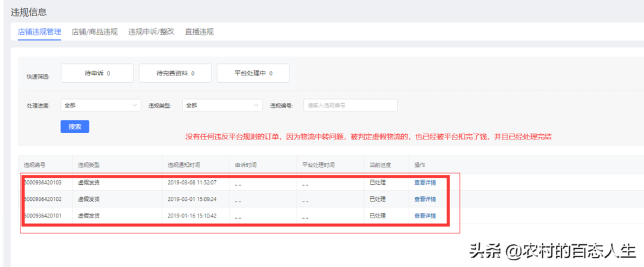Screen dimensions: 644x267
Task: Click the 违规类型 column header
Action: [89, 165]
